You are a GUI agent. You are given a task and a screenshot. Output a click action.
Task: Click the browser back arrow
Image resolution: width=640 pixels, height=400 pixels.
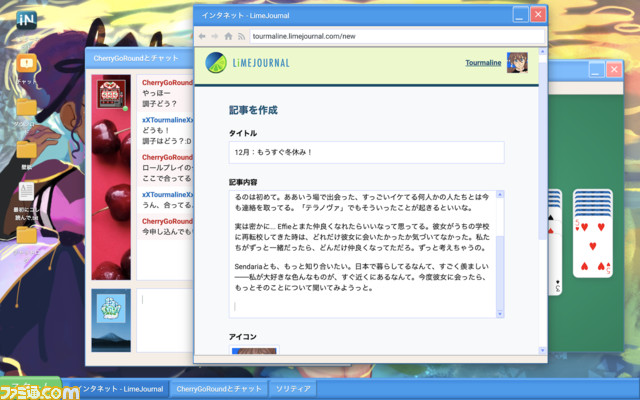point(203,36)
